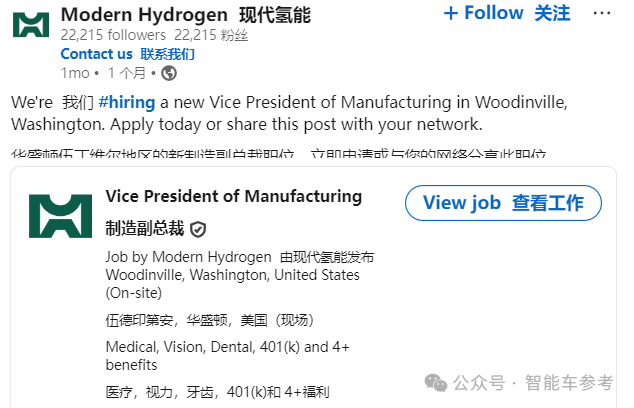The height and width of the screenshot is (408, 634).
Task: Click the 1mo post timestamp
Action: click(x=75, y=73)
